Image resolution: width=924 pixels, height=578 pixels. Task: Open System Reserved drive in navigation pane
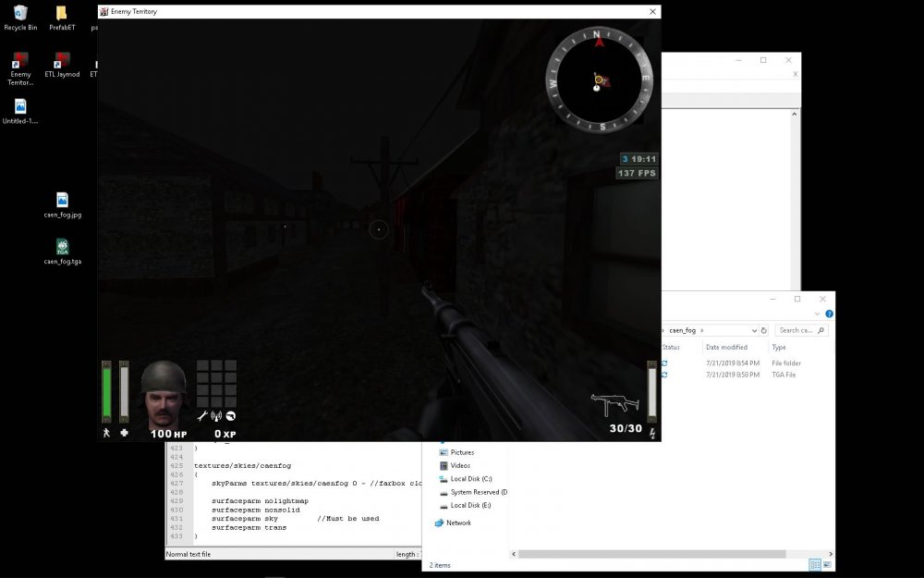[473, 492]
